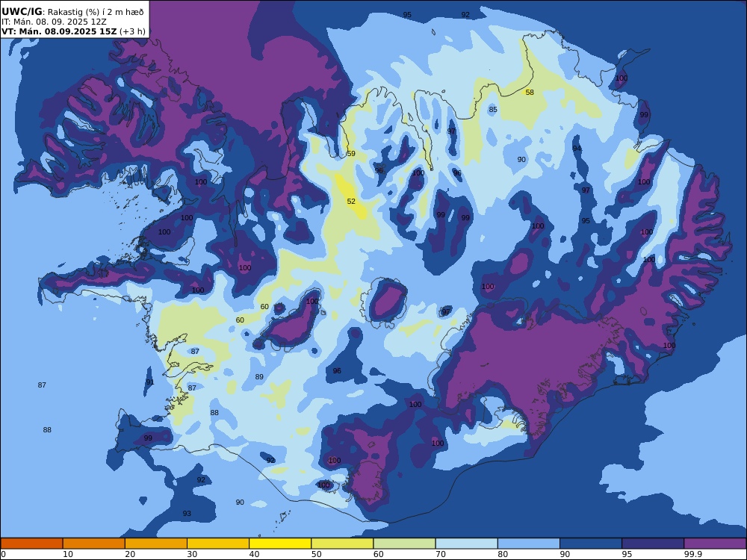Click the legend tick label 50
The width and height of the screenshot is (747, 560).
point(316,554)
